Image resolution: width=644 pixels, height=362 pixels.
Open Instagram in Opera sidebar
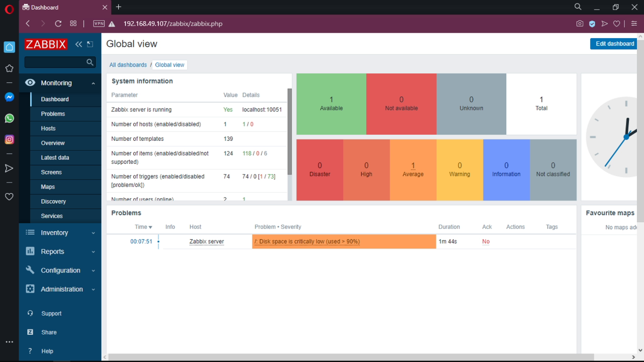coord(9,139)
